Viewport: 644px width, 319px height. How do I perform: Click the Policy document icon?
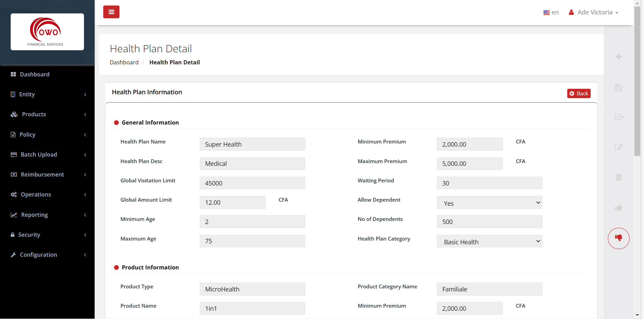(x=13, y=135)
